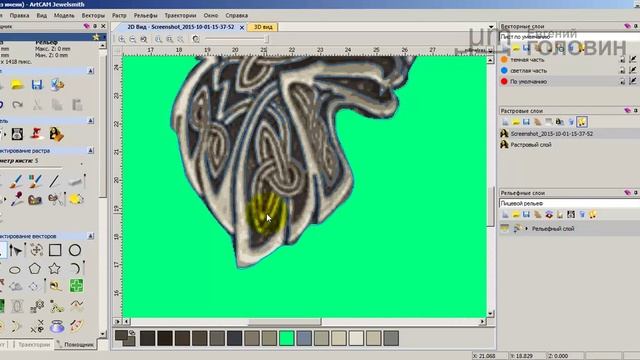
Task: Open 'Справка' menu
Action: [x=237, y=16]
